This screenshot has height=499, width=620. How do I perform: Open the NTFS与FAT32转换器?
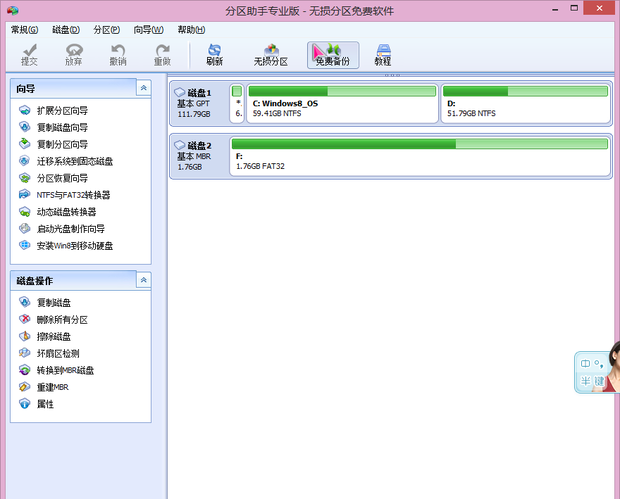pos(72,195)
